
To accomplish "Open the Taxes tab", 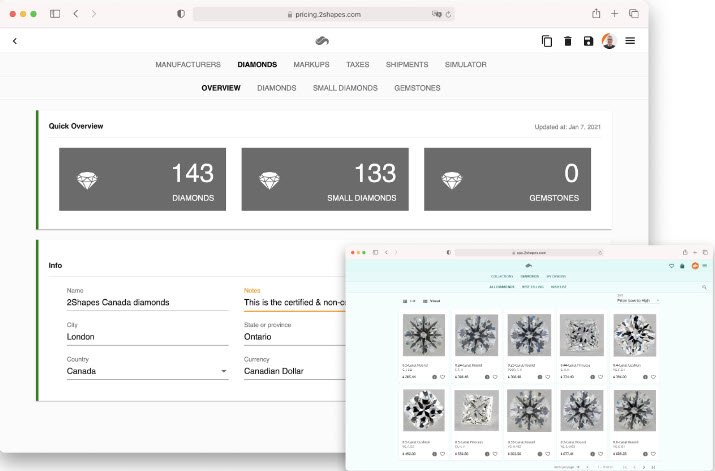I will point(358,65).
